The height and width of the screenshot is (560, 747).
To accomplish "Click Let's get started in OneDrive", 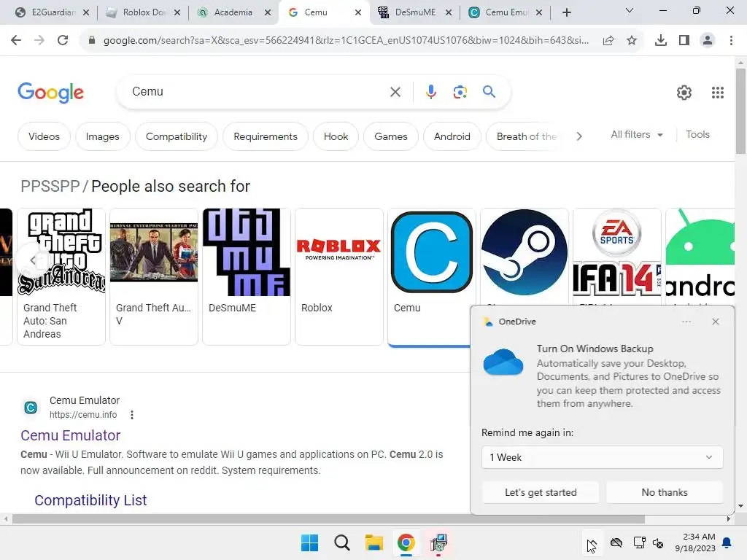I will point(541,492).
